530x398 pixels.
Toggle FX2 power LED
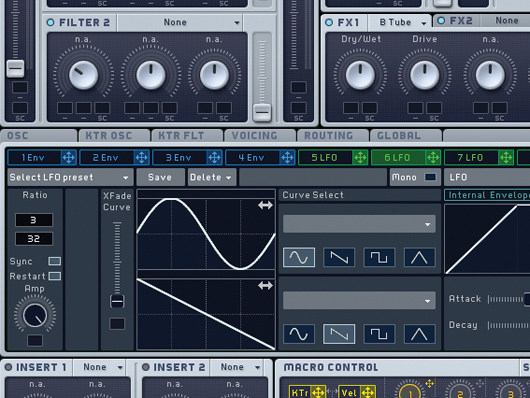click(x=441, y=21)
